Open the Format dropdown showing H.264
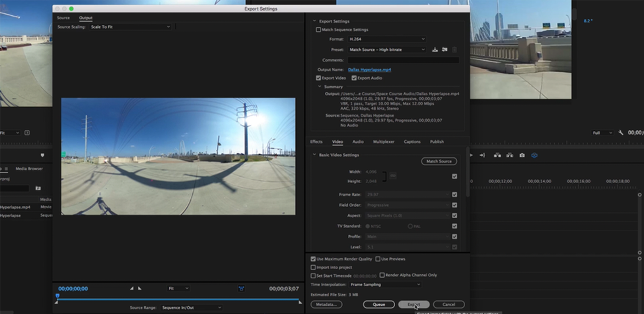The image size is (644, 314). tap(386, 39)
